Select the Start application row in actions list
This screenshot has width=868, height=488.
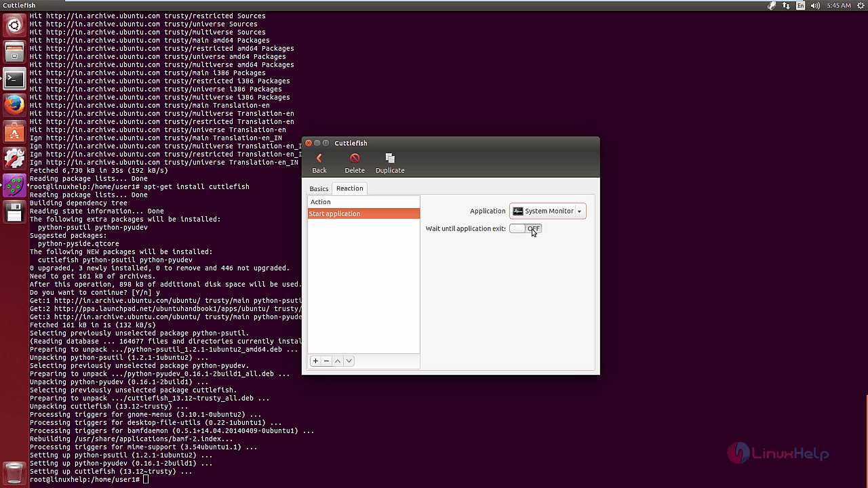pos(363,213)
